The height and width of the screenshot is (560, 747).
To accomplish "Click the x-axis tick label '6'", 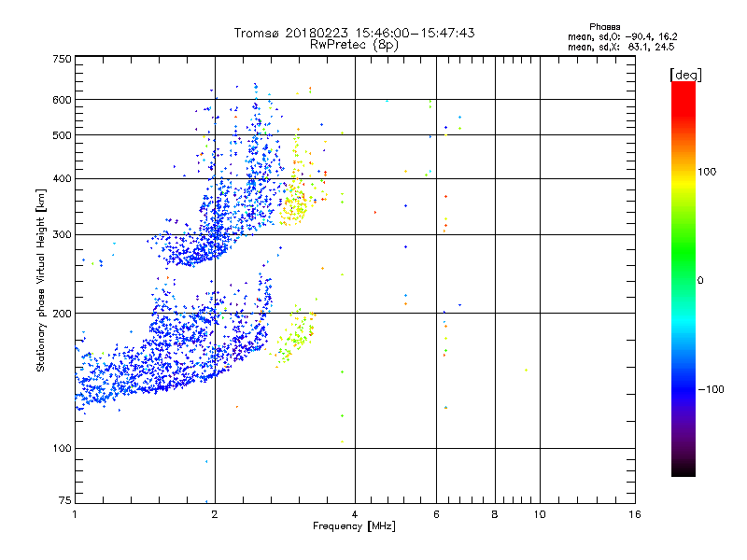I will tap(436, 514).
